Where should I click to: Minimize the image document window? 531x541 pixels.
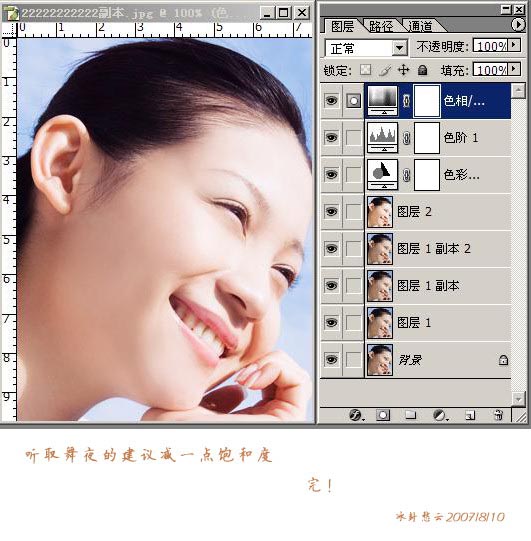[x=267, y=13]
